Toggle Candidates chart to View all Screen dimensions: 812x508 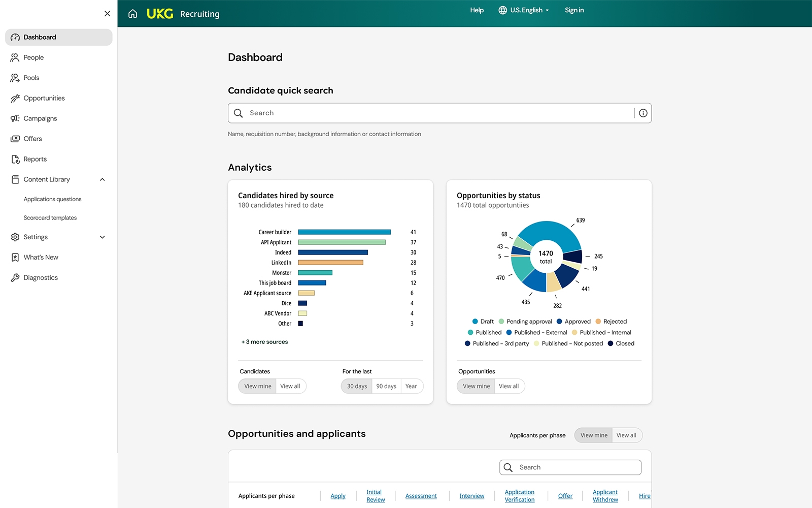290,386
